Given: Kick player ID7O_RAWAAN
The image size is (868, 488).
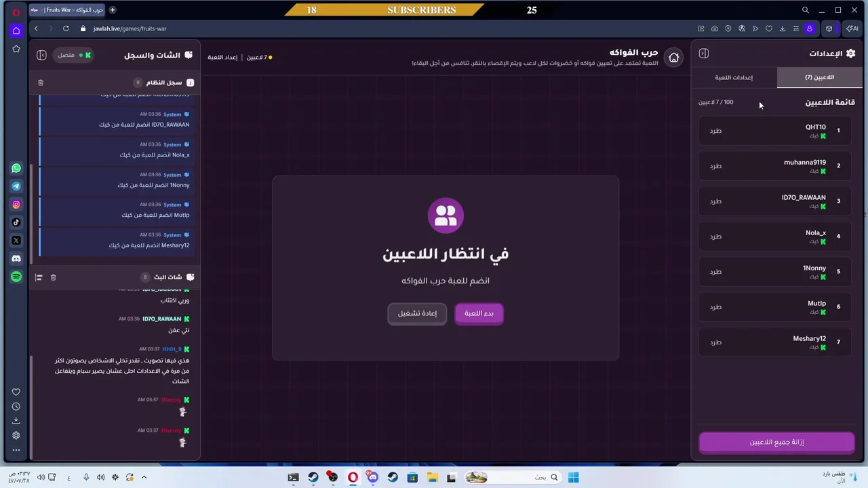Looking at the screenshot, I should 715,201.
